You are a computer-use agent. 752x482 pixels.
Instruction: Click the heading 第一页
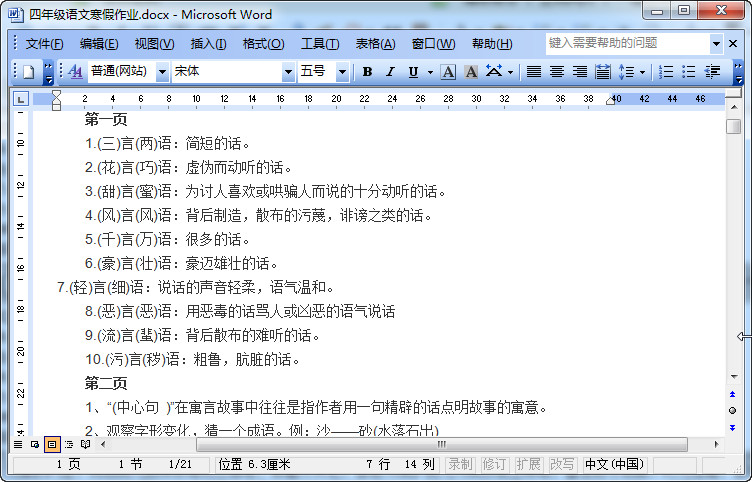(x=106, y=119)
